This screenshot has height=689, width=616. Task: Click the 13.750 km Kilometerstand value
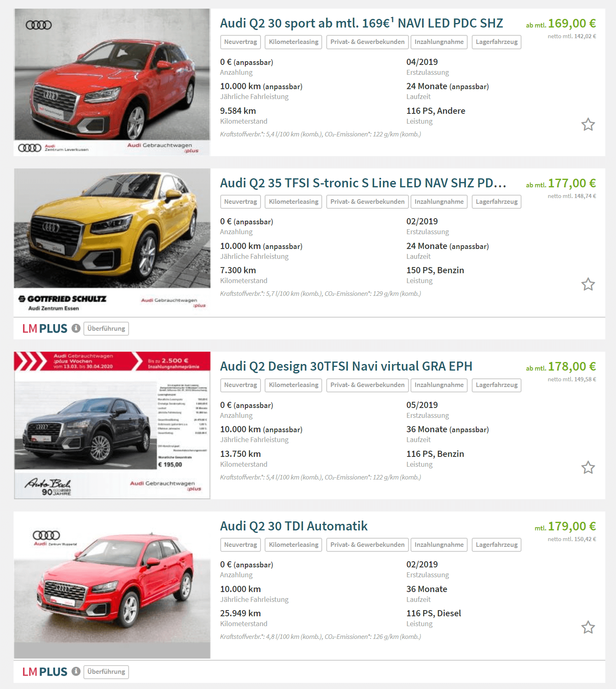click(240, 454)
